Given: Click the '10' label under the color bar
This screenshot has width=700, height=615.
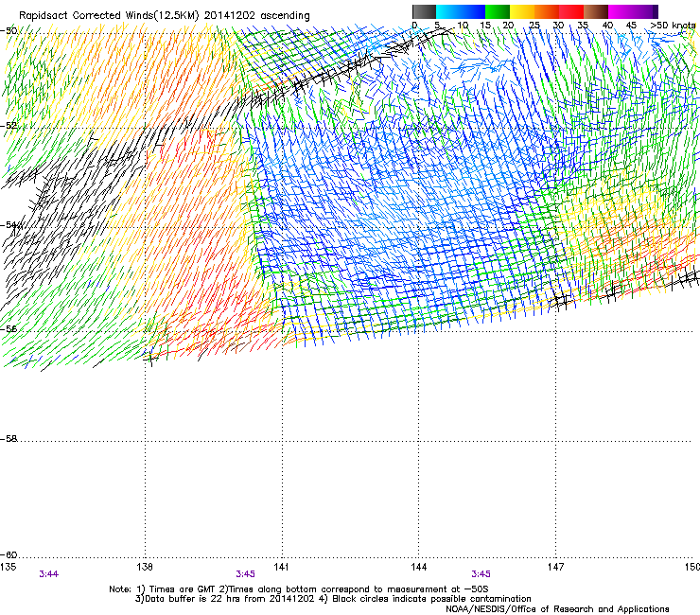Looking at the screenshot, I should click(x=463, y=26).
